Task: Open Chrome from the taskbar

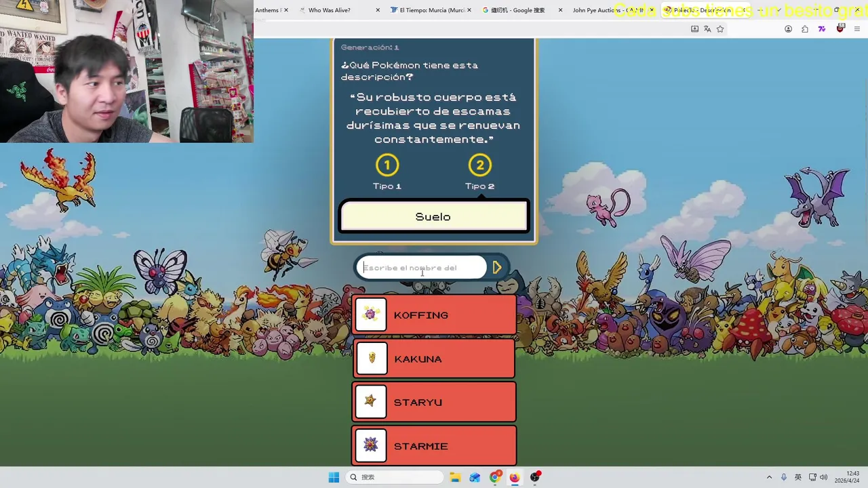Action: pos(495,477)
